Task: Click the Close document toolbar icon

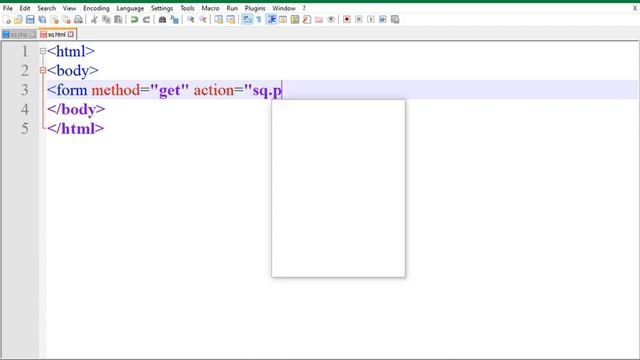Action: click(54, 20)
